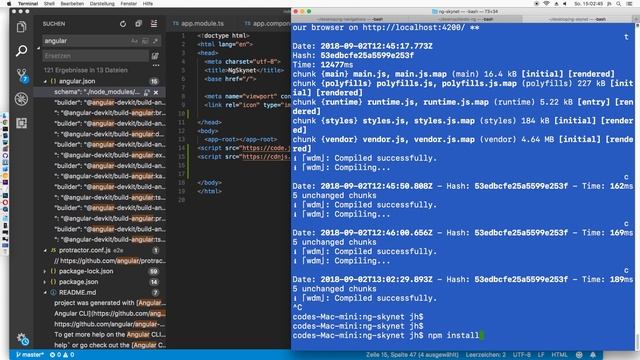Open 'To get more help on the Angular CLI' result

[x=110, y=335]
